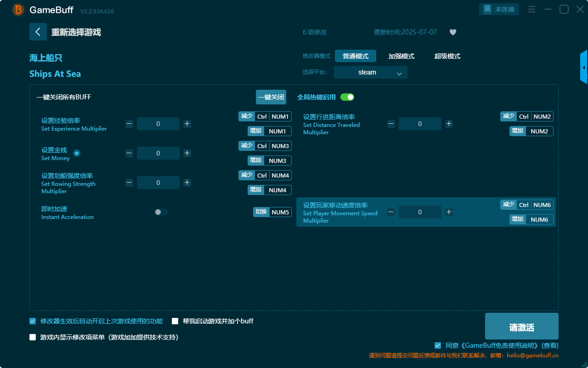Click the 一键关闭 button to close all buffs
Viewport: 588px width, 368px height.
coord(271,97)
